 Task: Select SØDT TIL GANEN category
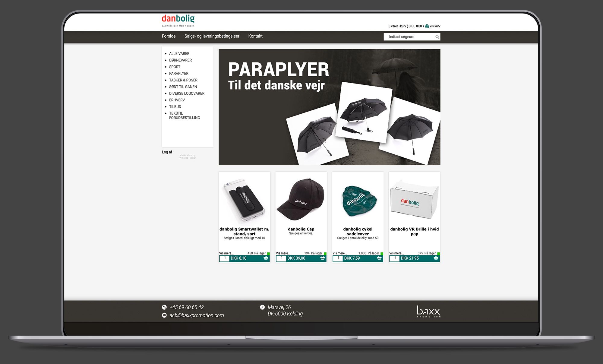[x=183, y=87]
